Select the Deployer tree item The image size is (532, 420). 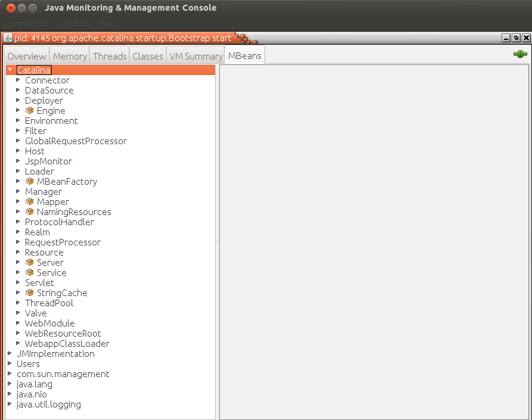pyautogui.click(x=43, y=101)
